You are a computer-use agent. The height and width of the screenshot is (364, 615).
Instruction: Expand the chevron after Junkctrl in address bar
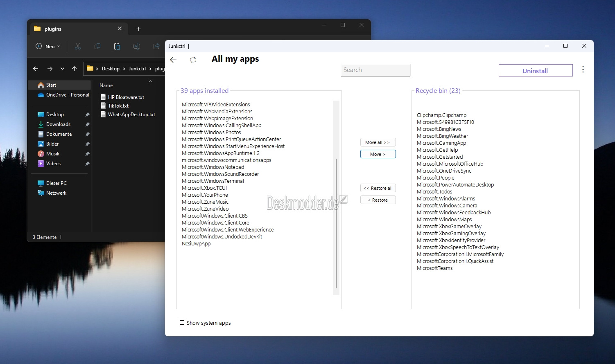[x=150, y=69]
